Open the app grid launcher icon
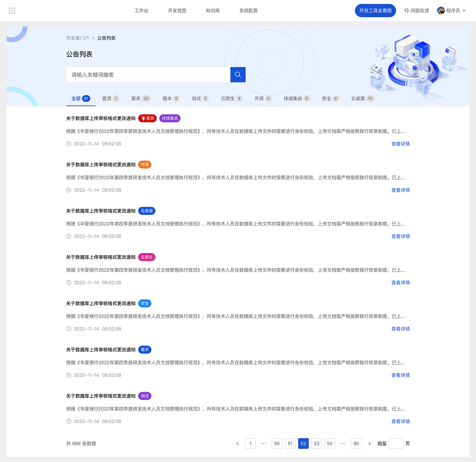The height and width of the screenshot is (462, 476). click(x=12, y=10)
